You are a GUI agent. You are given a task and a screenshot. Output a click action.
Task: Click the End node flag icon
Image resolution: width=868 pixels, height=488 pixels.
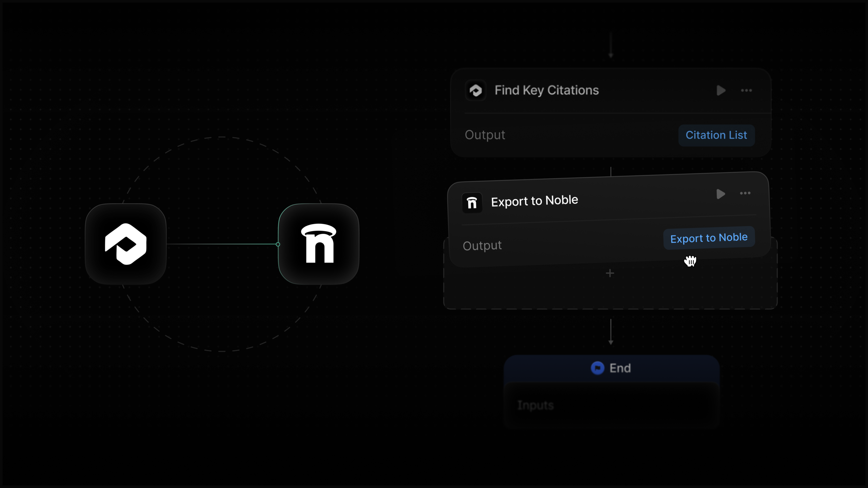[597, 368]
